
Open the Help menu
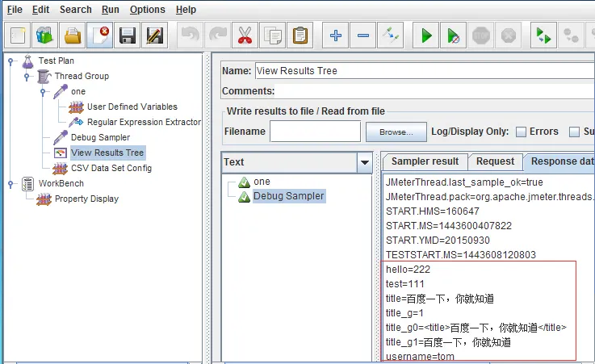[186, 10]
